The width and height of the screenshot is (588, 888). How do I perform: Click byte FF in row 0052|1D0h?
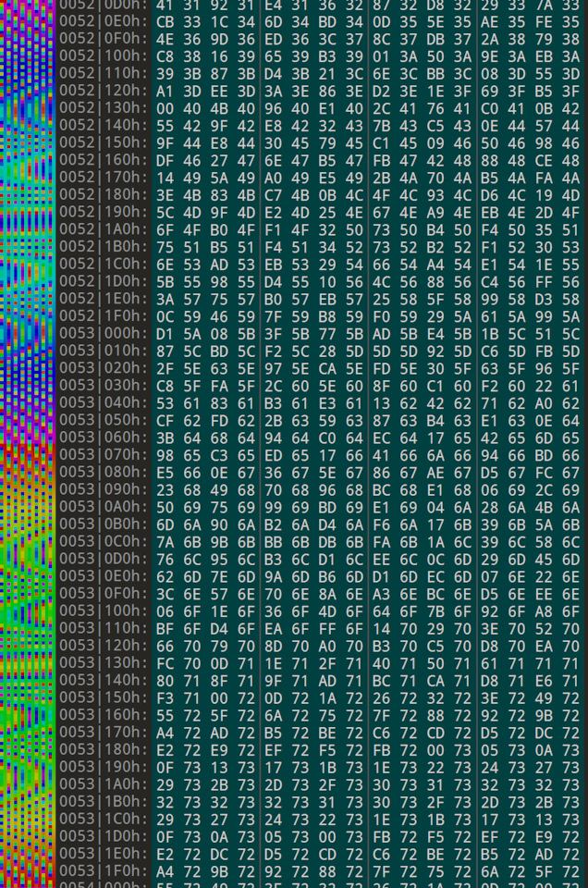point(544,282)
